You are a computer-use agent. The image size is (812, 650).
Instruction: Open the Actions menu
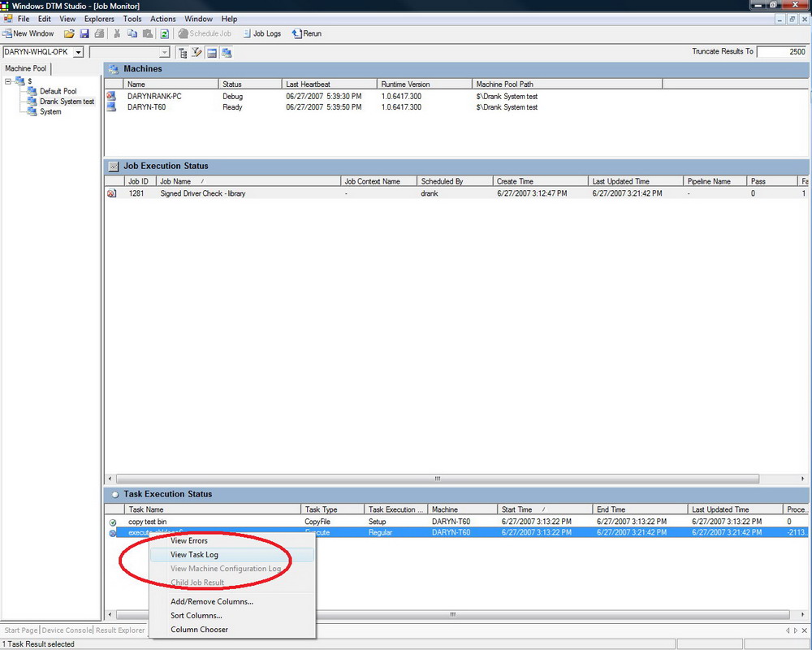(x=162, y=19)
